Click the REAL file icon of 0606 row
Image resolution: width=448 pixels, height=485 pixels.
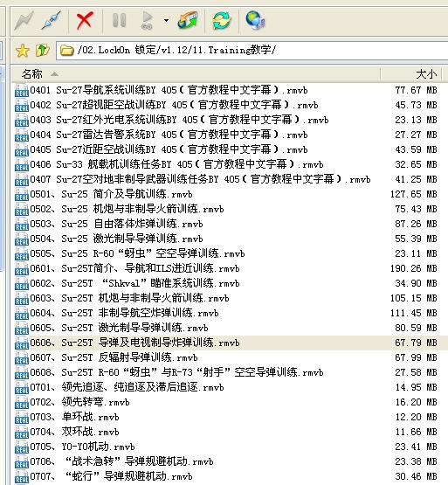22,343
